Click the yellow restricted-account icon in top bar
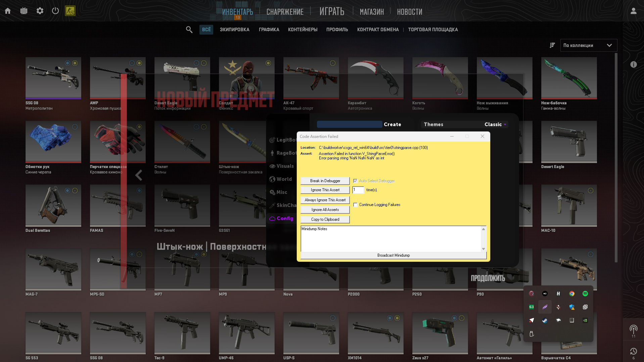The image size is (644, 362). [x=70, y=11]
